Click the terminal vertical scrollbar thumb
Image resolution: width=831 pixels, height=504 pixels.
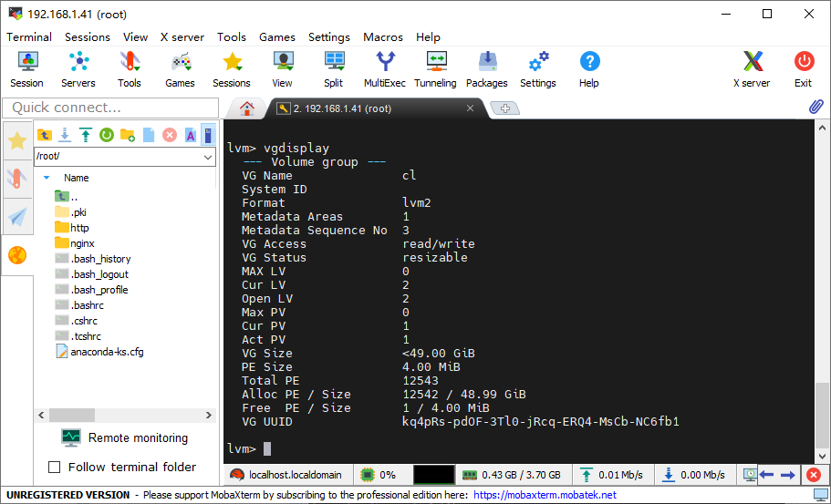coord(822,415)
